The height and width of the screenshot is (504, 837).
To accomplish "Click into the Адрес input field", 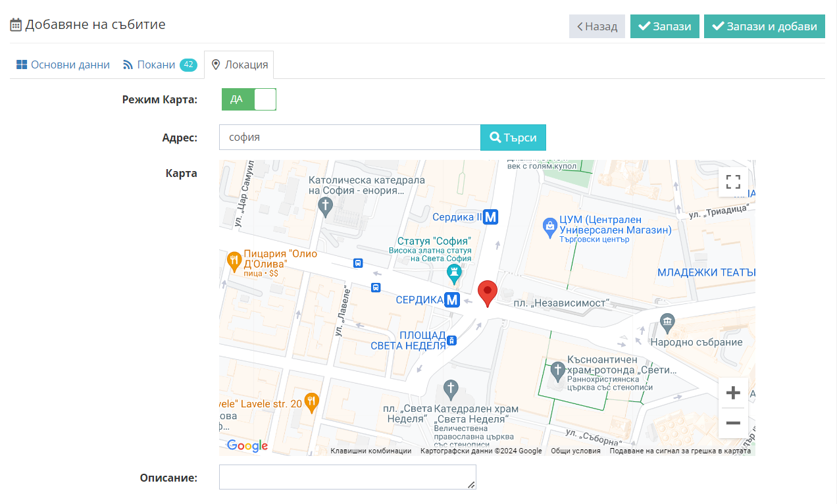I will [x=350, y=138].
